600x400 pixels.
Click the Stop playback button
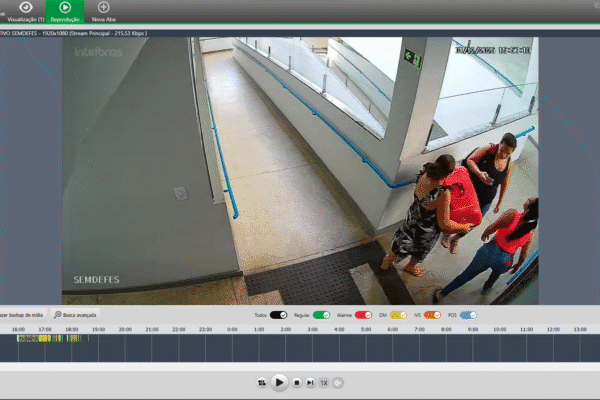click(x=297, y=382)
